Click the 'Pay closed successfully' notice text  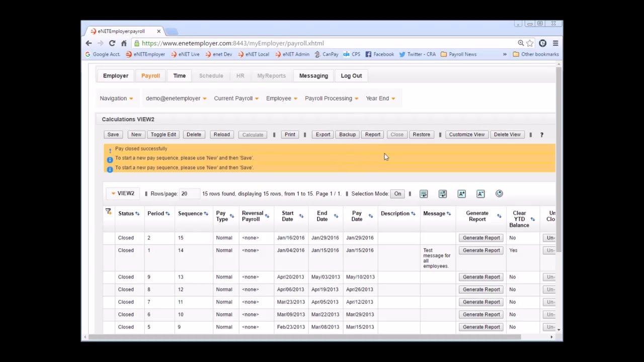(141, 149)
